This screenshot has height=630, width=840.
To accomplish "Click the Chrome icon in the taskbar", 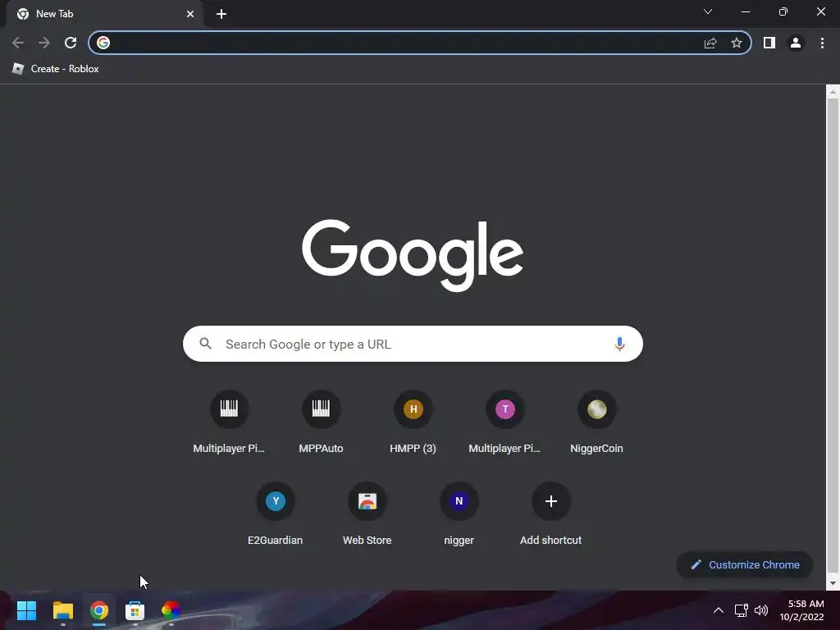I will click(x=99, y=610).
